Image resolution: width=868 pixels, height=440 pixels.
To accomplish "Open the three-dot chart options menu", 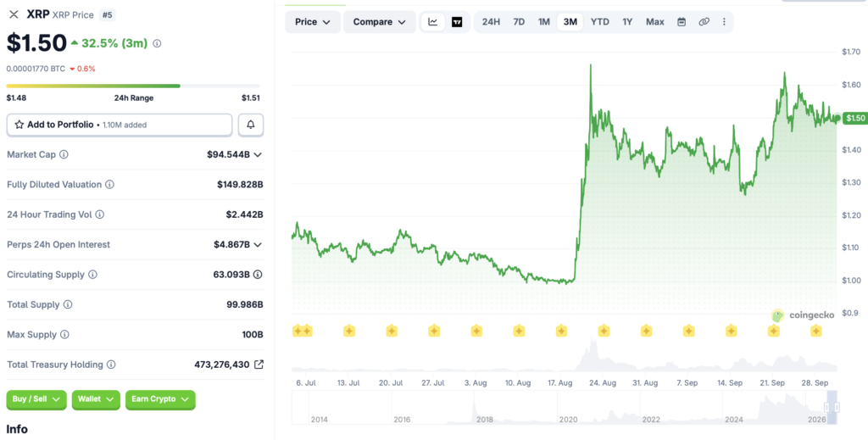I will [724, 22].
